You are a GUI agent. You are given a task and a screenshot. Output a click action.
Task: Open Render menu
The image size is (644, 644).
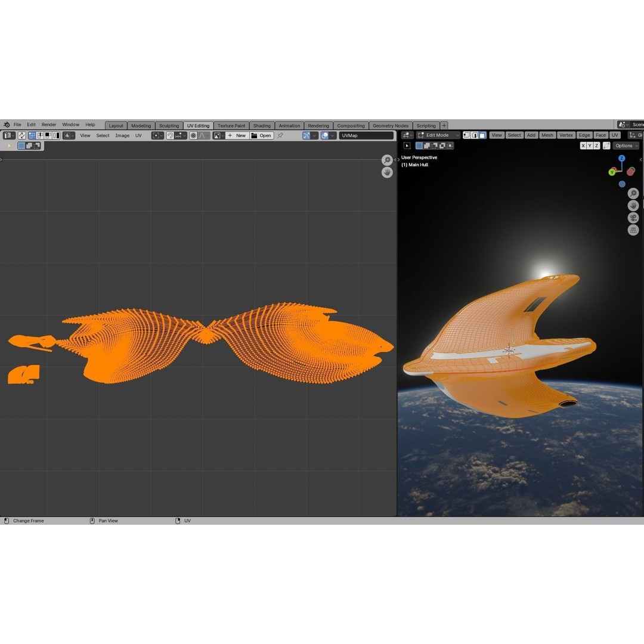tap(49, 125)
